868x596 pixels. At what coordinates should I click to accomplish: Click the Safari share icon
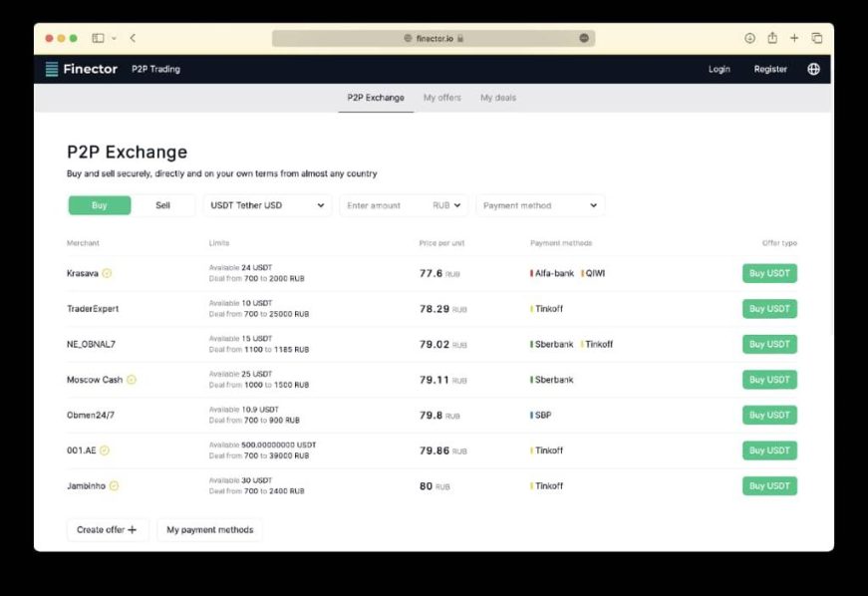tap(772, 38)
